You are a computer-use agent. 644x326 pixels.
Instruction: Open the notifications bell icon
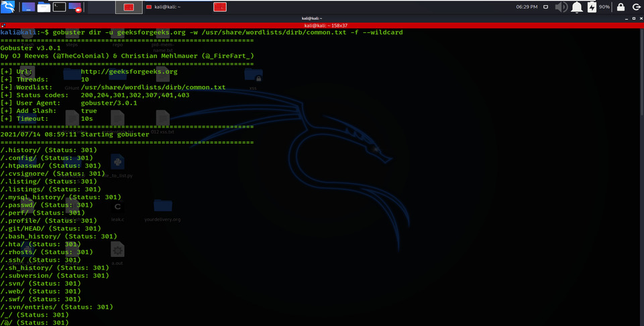(x=577, y=7)
